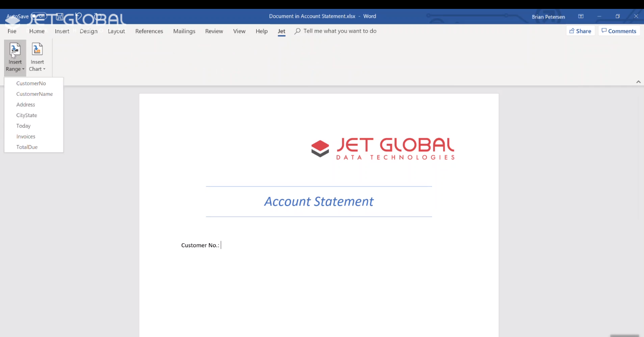Screen dimensions: 644x337
Task: Open the Insert Range dropdown button
Action: pos(15,58)
